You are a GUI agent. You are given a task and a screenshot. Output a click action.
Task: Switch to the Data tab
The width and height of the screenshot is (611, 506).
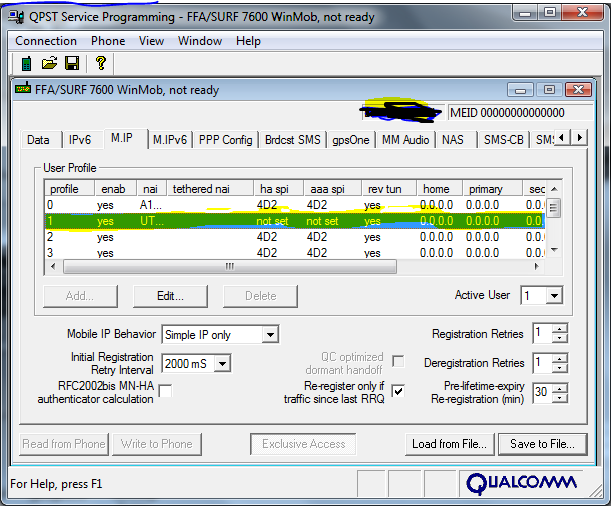point(39,140)
